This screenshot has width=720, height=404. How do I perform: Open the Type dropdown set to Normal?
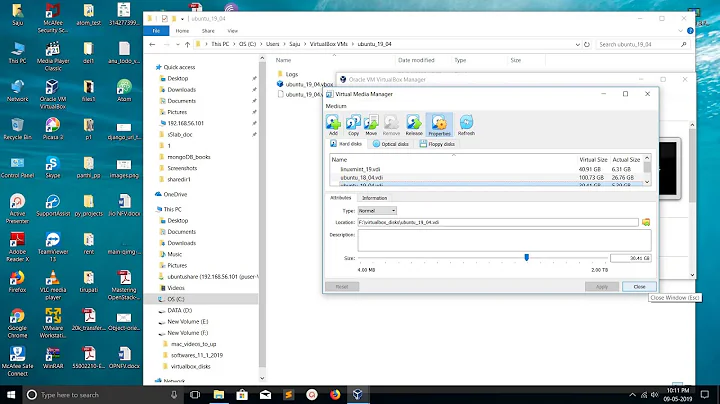point(377,211)
